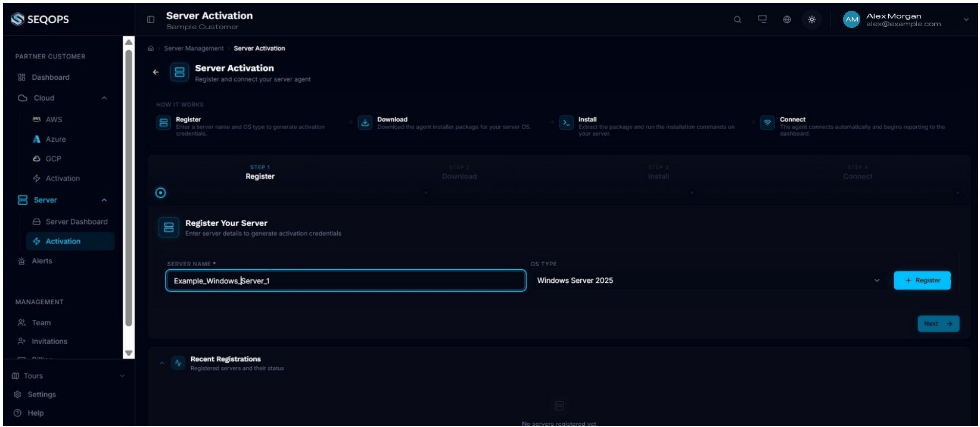The width and height of the screenshot is (980, 427).
Task: Click the SEQOPS logo
Action: click(40, 19)
